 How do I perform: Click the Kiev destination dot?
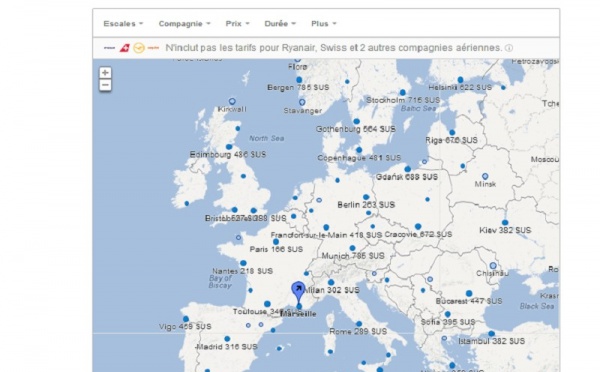click(505, 223)
